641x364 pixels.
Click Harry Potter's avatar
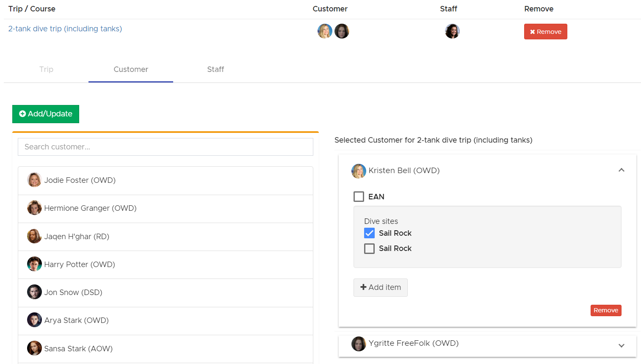pyautogui.click(x=34, y=264)
